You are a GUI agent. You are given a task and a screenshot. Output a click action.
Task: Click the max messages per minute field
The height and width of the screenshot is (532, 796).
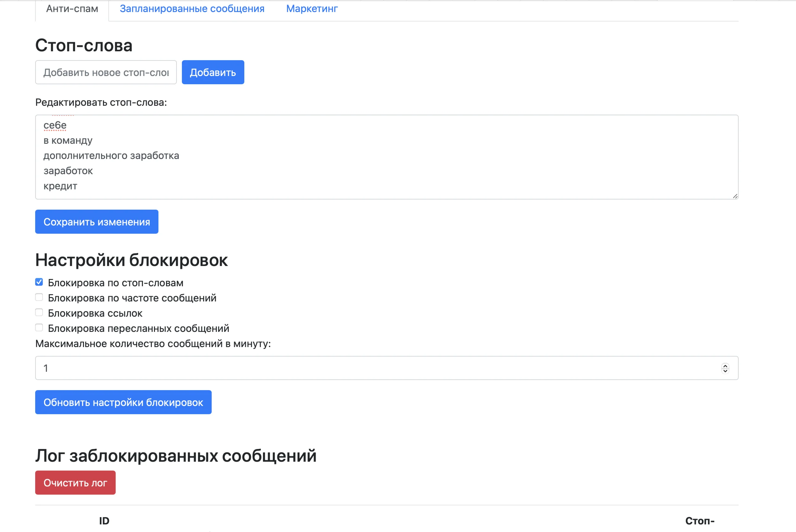[x=373, y=368]
